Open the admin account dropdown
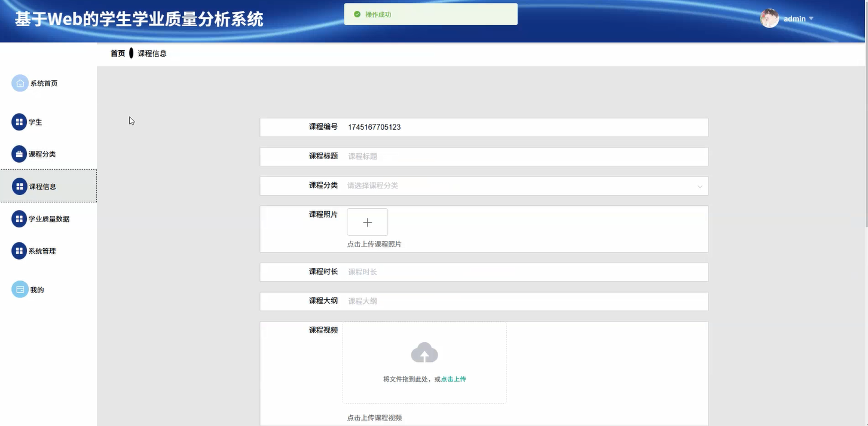This screenshot has width=868, height=426. pyautogui.click(x=811, y=19)
